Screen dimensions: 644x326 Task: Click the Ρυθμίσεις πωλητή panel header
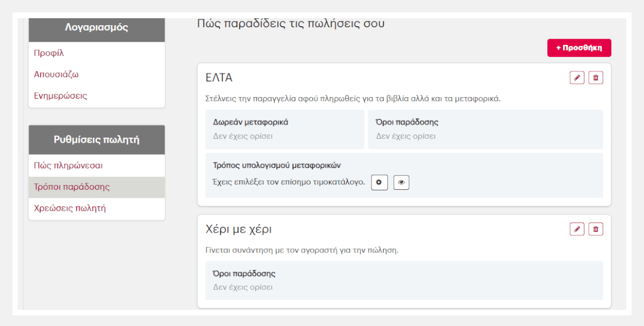coord(97,140)
